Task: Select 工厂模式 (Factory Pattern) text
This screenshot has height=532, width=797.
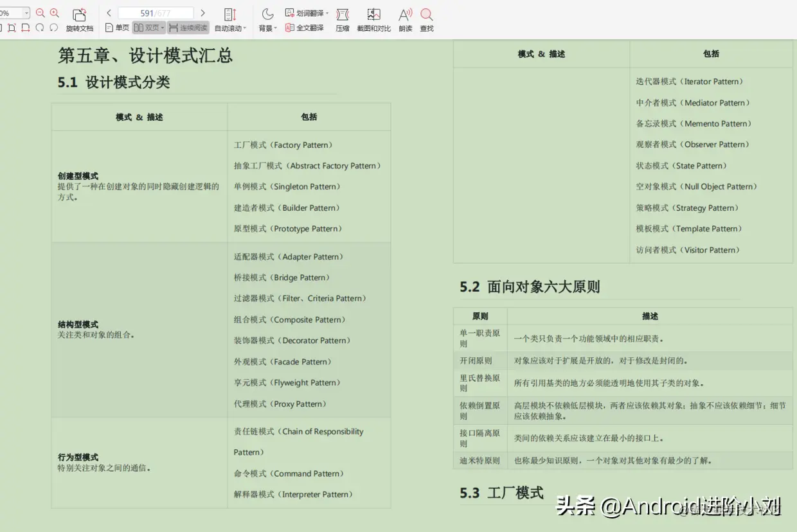Action: (x=283, y=145)
